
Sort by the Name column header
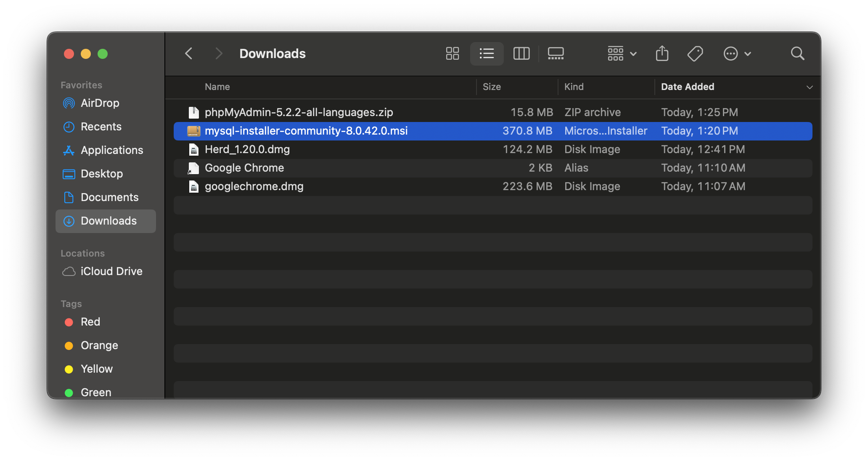217,87
